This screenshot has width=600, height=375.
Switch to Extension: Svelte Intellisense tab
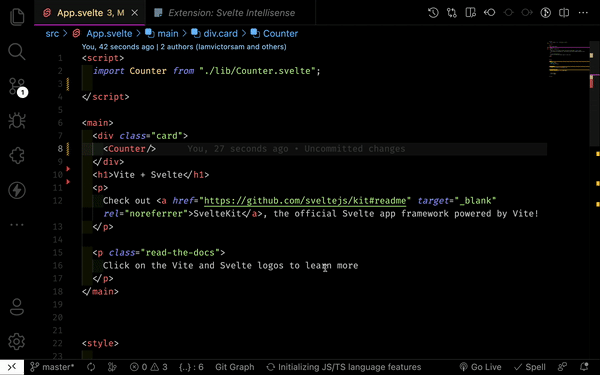(x=231, y=13)
